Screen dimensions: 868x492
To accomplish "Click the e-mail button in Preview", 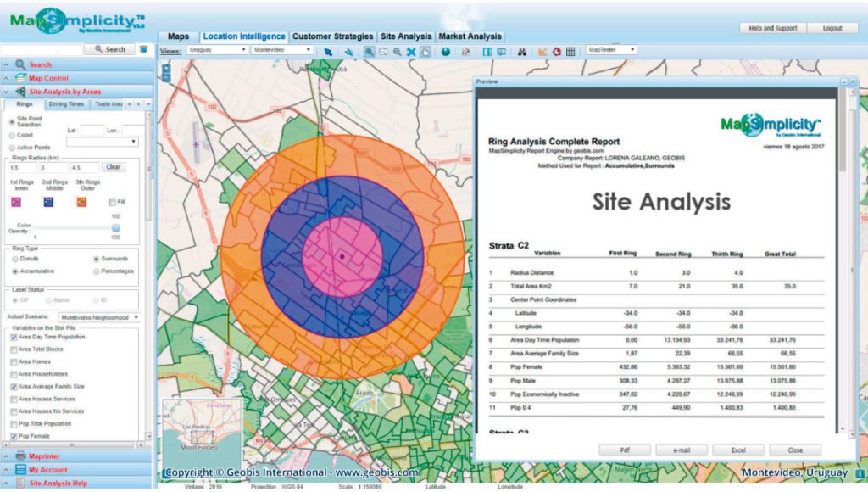I will tap(682, 450).
